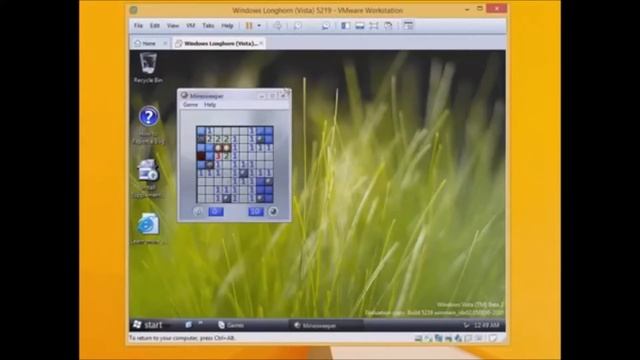Open the Edit menu in VMware

[155, 26]
